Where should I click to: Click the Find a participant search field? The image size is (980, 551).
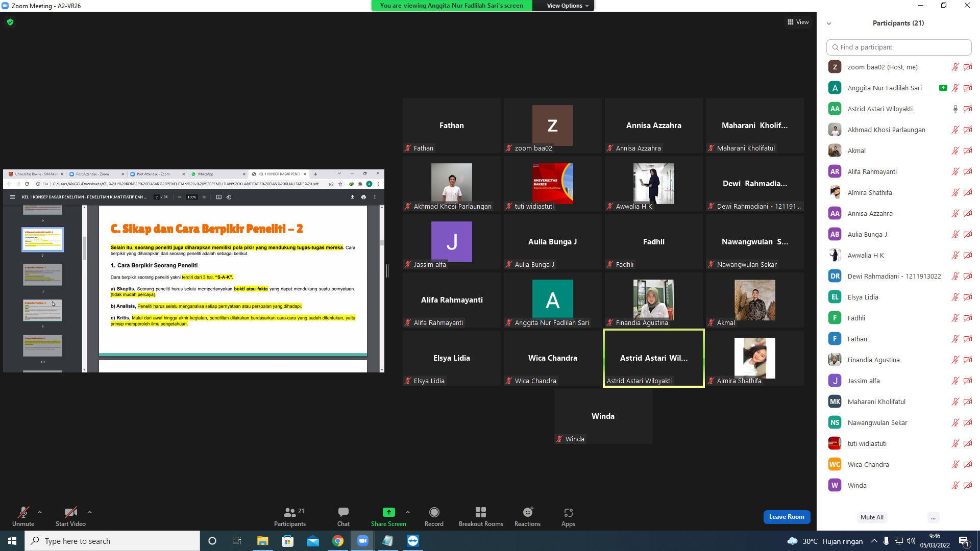tap(899, 47)
